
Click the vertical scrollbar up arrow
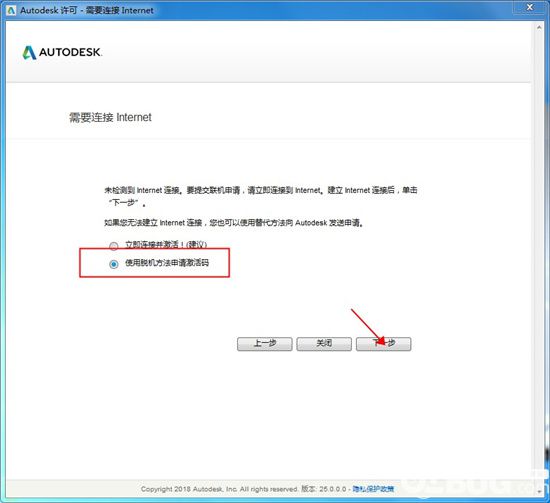point(539,27)
